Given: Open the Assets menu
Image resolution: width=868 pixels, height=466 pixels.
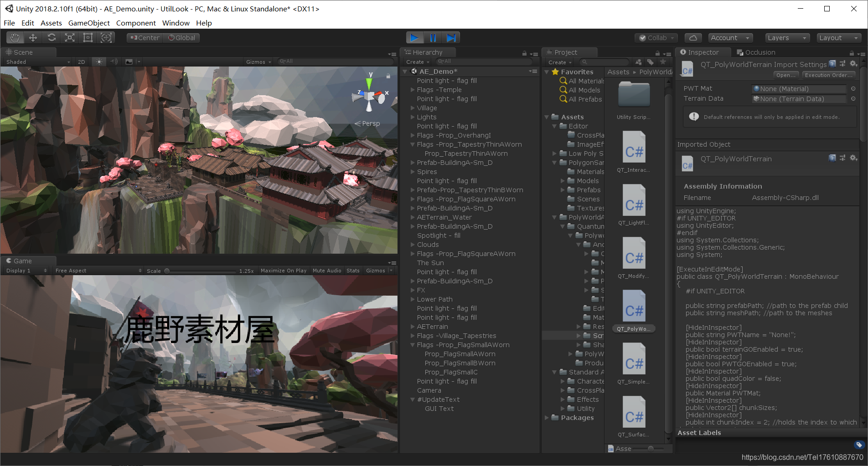Looking at the screenshot, I should pyautogui.click(x=51, y=23).
